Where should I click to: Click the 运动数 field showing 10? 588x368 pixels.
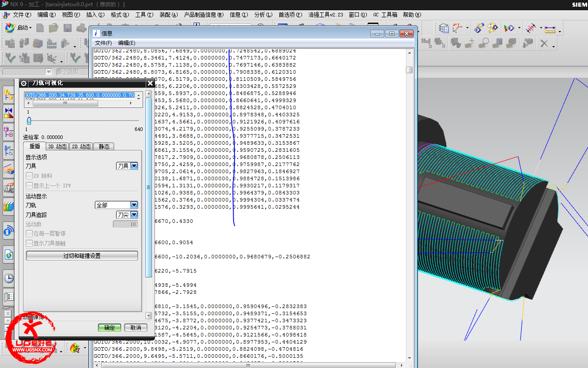tap(125, 224)
